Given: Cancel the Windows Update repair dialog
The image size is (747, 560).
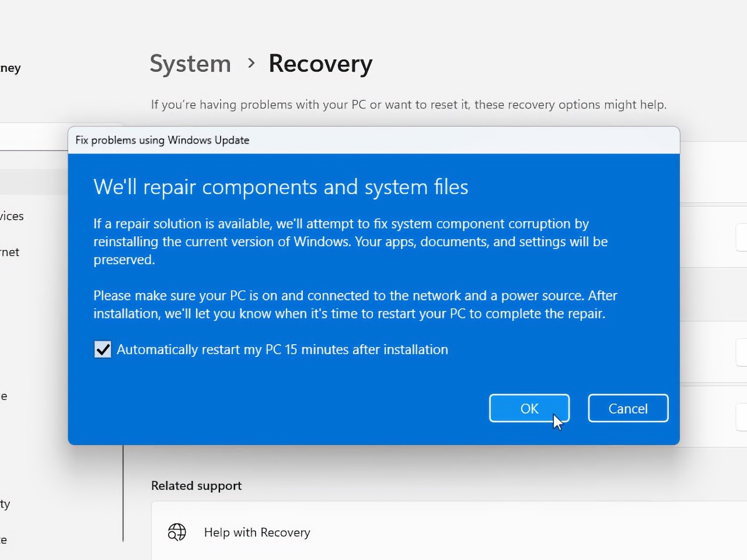Looking at the screenshot, I should click(628, 408).
